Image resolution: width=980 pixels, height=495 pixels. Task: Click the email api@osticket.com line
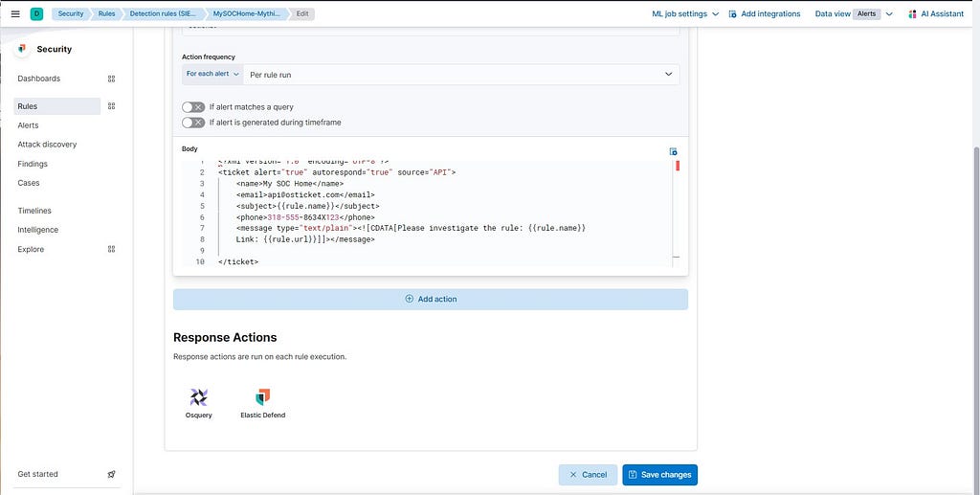(305, 195)
